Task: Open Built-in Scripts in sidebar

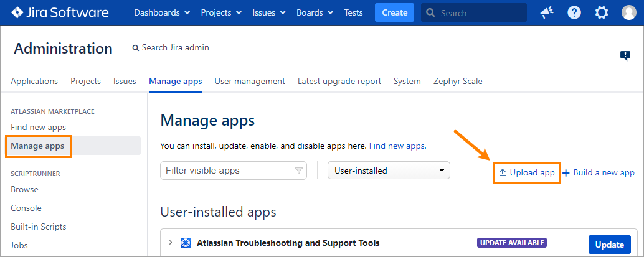Action: pyautogui.click(x=38, y=227)
